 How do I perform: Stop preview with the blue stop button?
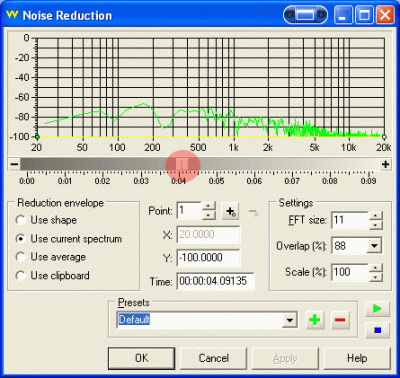coord(377,330)
